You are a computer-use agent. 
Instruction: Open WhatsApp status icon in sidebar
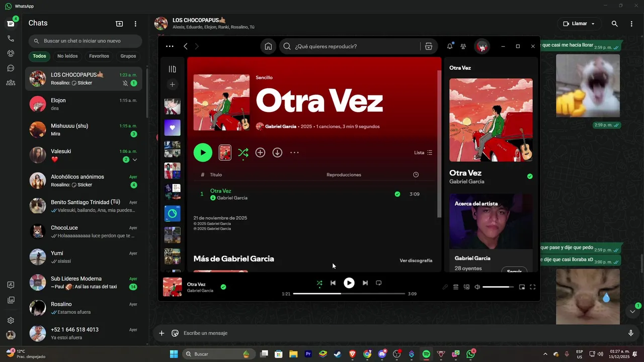tap(11, 53)
